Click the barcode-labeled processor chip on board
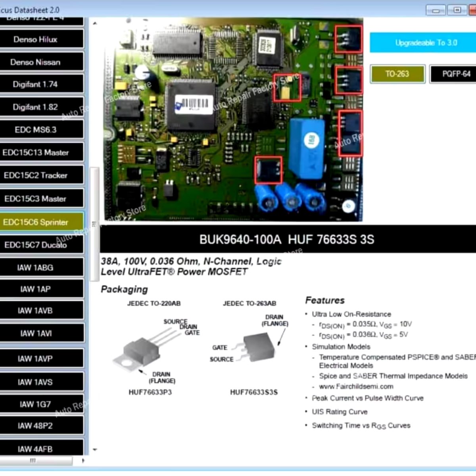Viewport: 476px width, 476px height. point(192,106)
